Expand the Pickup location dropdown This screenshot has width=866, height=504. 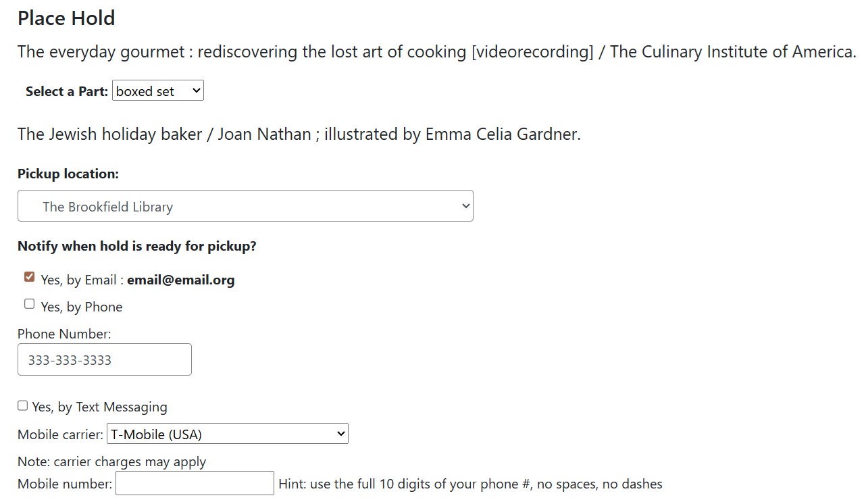(245, 206)
